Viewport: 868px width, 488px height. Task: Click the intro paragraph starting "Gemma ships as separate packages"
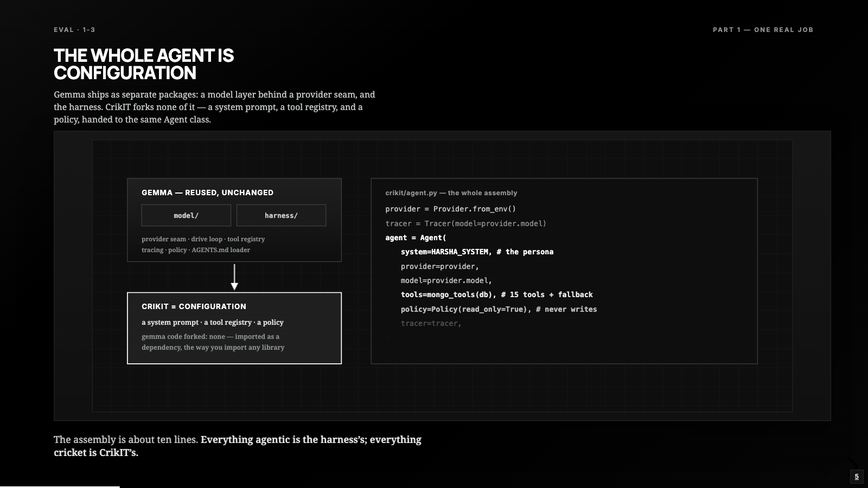(x=214, y=107)
